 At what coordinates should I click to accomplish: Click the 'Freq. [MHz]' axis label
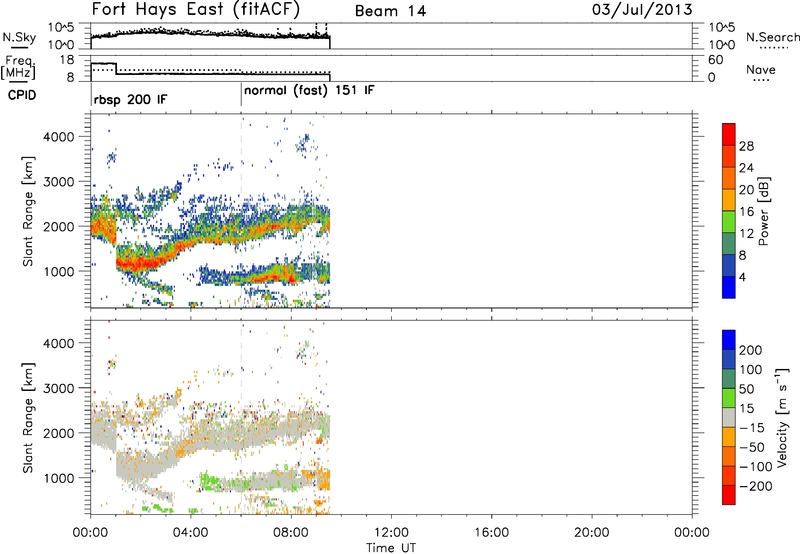(x=18, y=68)
